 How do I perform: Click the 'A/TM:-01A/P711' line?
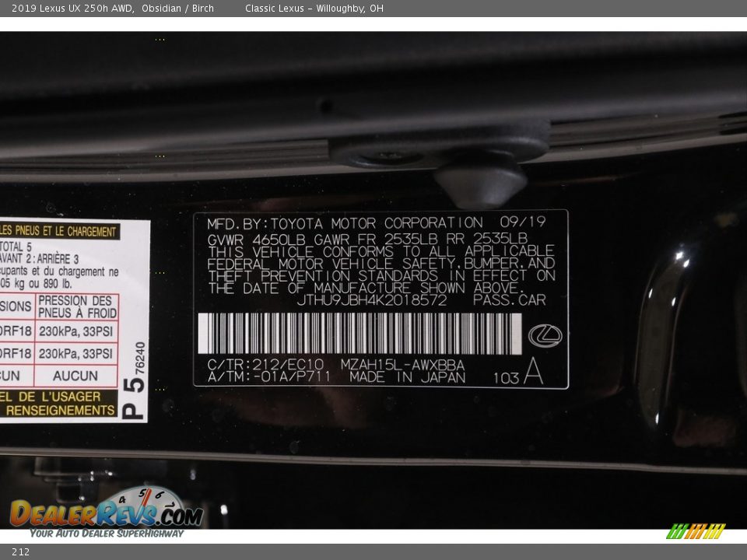click(x=268, y=377)
